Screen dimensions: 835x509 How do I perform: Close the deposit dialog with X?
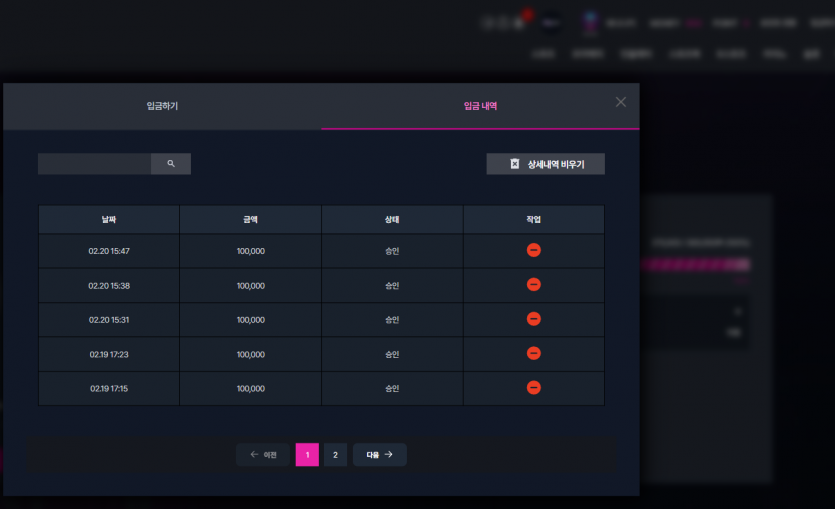pos(620,102)
